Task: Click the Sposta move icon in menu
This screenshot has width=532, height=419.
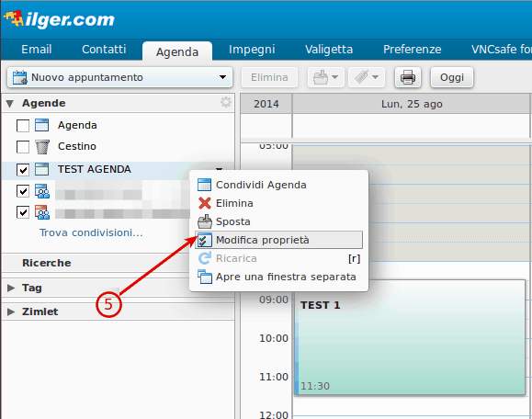Action: pos(205,221)
